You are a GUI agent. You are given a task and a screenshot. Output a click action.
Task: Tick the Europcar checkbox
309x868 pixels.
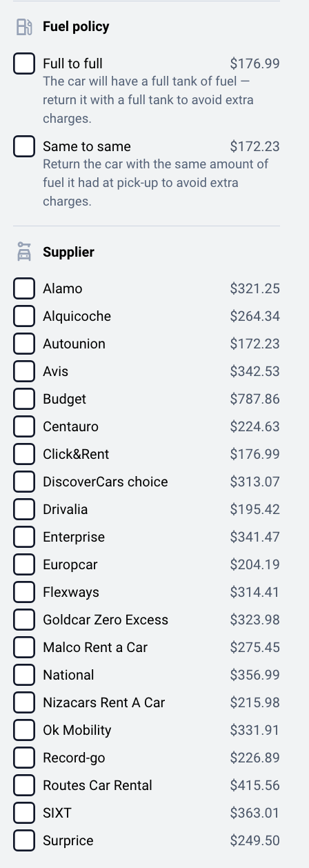coord(24,564)
